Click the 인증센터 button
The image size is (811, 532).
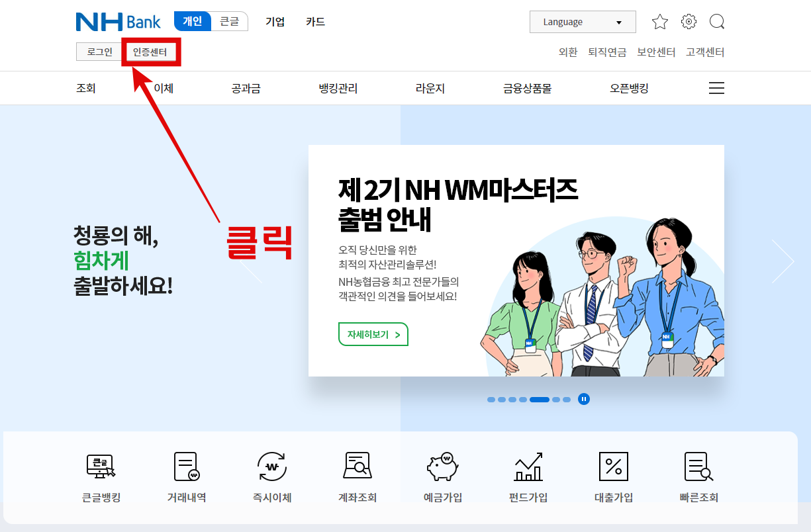click(150, 52)
